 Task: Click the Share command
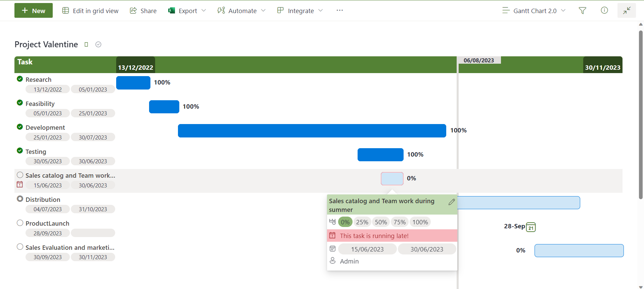pyautogui.click(x=143, y=11)
